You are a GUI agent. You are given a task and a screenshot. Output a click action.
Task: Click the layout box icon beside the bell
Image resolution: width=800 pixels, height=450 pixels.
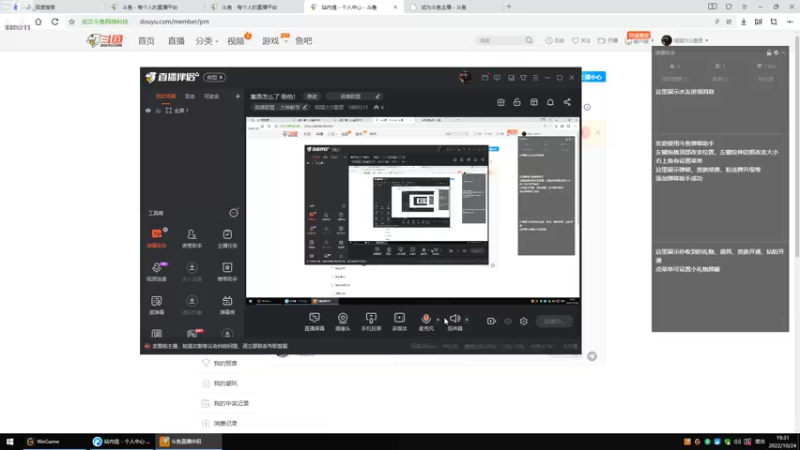(534, 102)
